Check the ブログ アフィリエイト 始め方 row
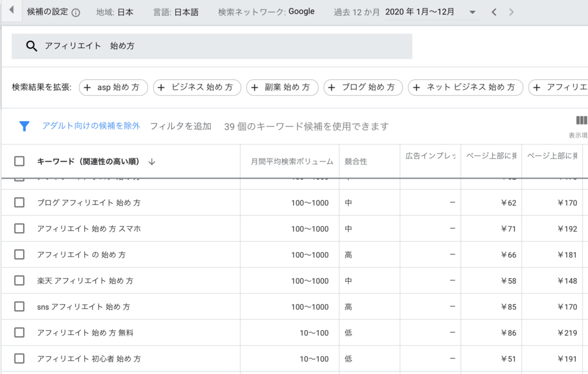The image size is (588, 374). (x=19, y=203)
